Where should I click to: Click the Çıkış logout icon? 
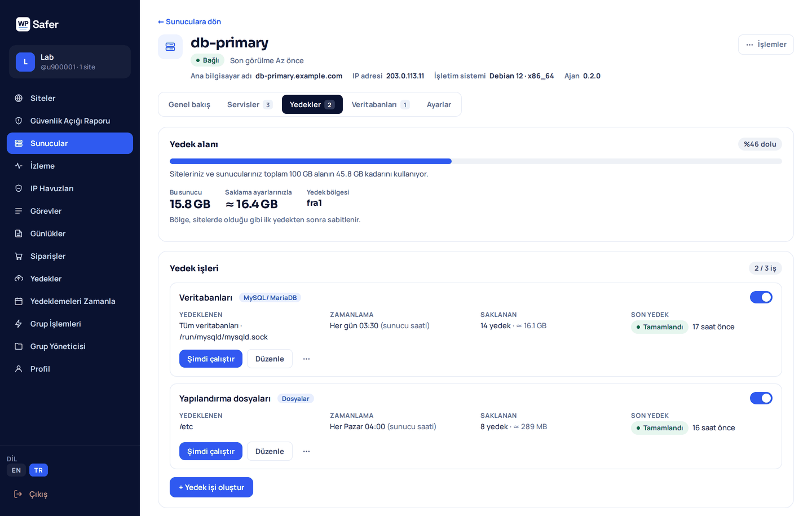18,494
